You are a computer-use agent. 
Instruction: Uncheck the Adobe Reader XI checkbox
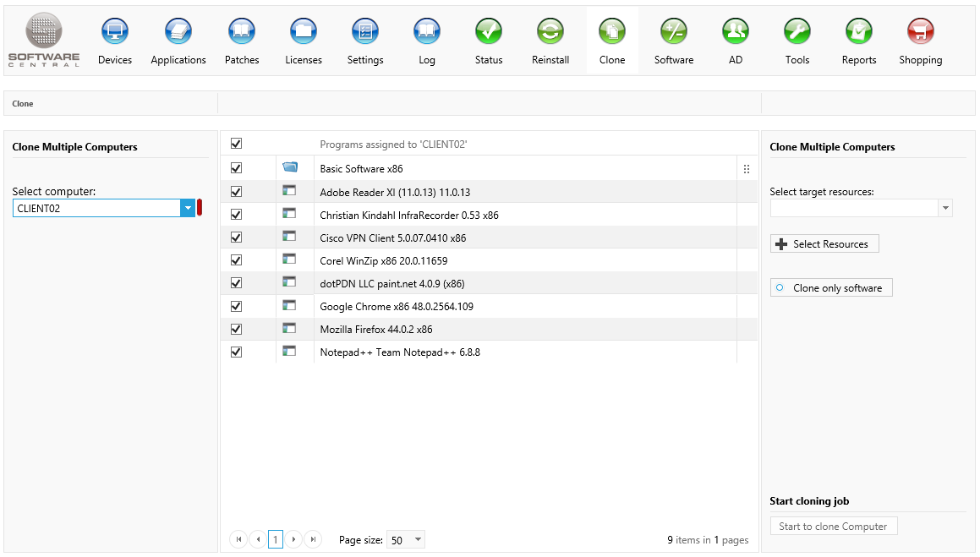(x=237, y=192)
